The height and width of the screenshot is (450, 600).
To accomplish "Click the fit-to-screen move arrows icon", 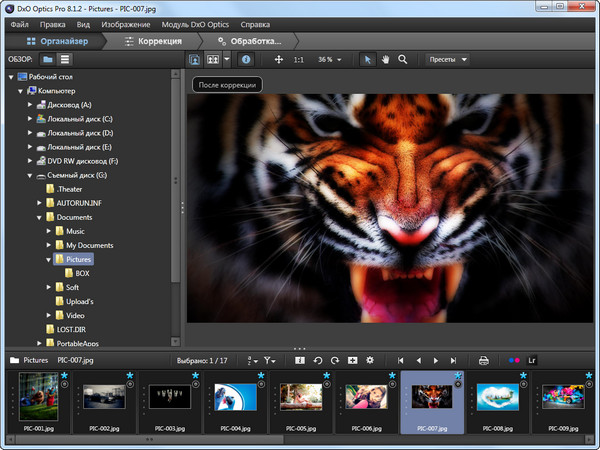I will click(x=278, y=60).
